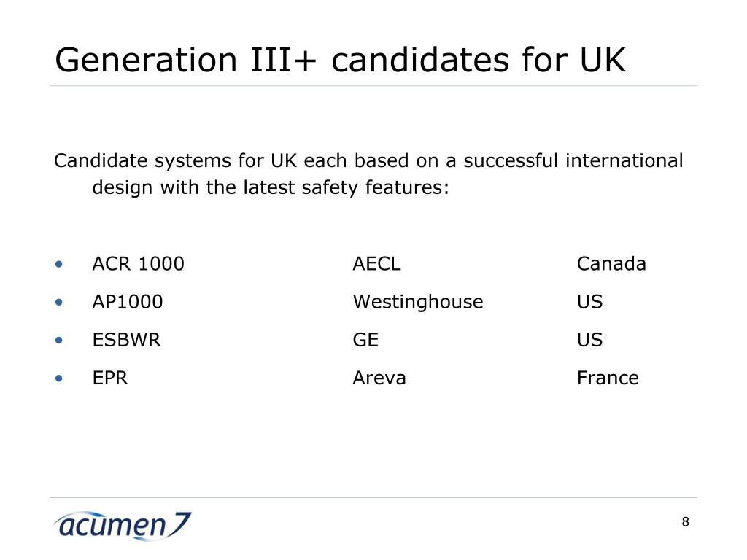Click the GE vendor text
Screen dimensions: 747x560
point(365,340)
